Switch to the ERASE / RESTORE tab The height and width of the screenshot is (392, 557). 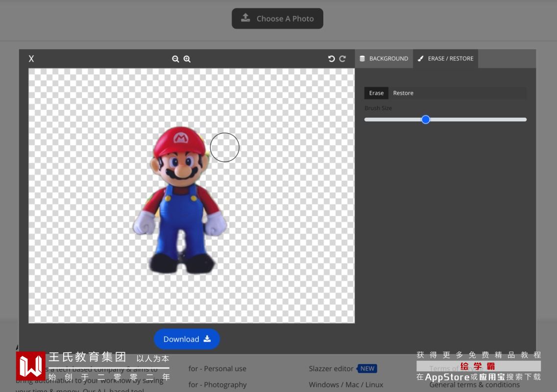point(445,58)
